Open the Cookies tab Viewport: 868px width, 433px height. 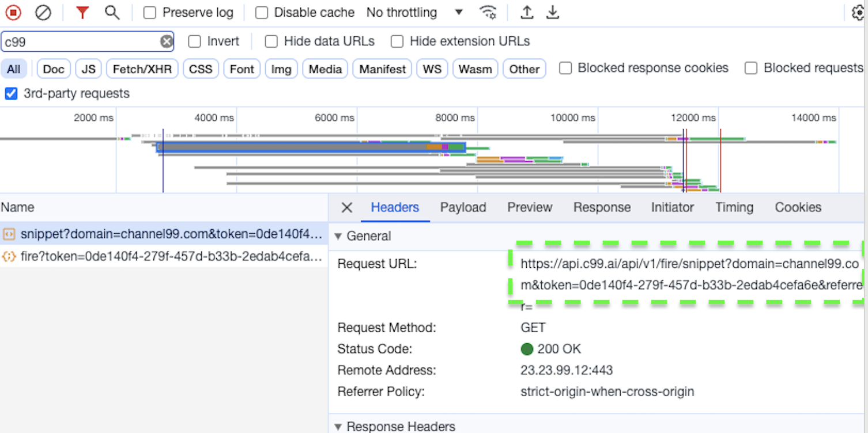798,207
